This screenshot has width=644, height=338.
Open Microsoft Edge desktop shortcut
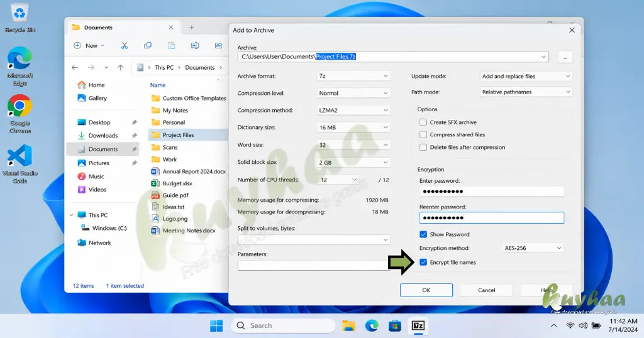click(19, 67)
